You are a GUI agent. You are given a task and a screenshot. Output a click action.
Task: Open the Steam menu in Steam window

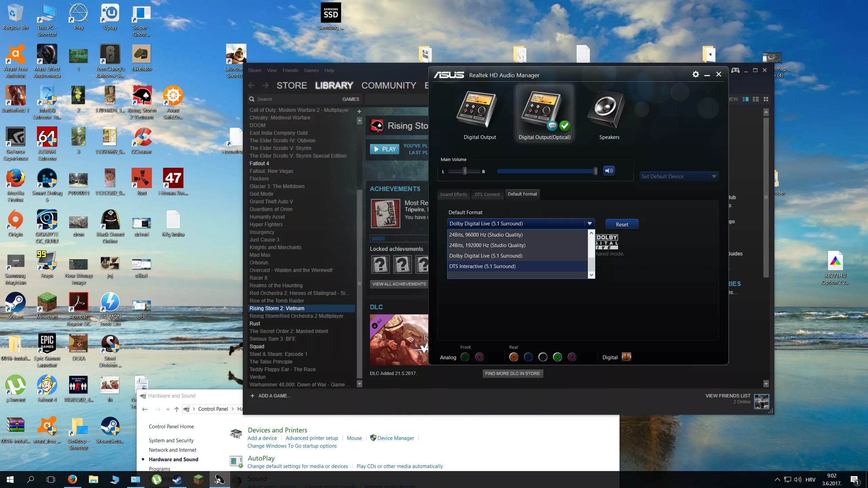[255, 70]
